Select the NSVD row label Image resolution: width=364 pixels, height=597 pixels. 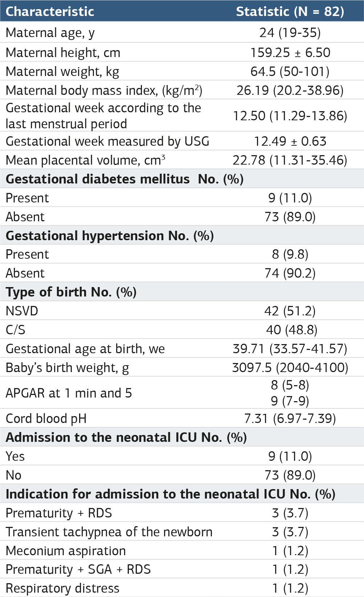(22, 311)
